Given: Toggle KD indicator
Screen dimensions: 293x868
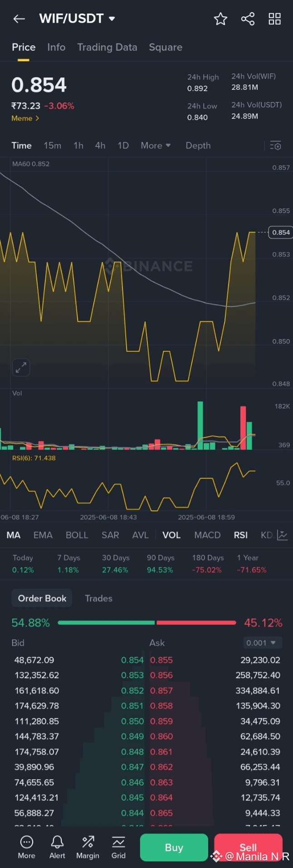Looking at the screenshot, I should point(267,535).
